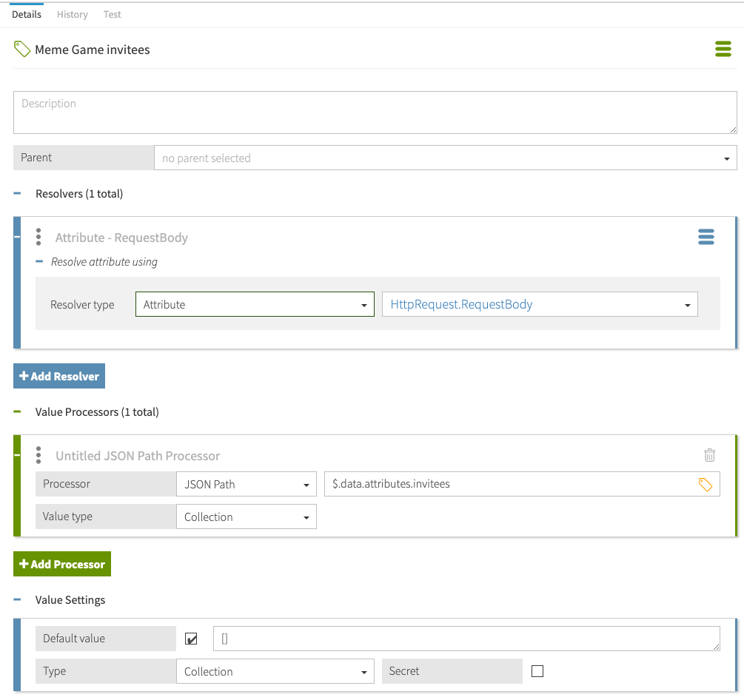This screenshot has width=744, height=700.
Task: Switch to the Test tab
Action: (x=112, y=14)
